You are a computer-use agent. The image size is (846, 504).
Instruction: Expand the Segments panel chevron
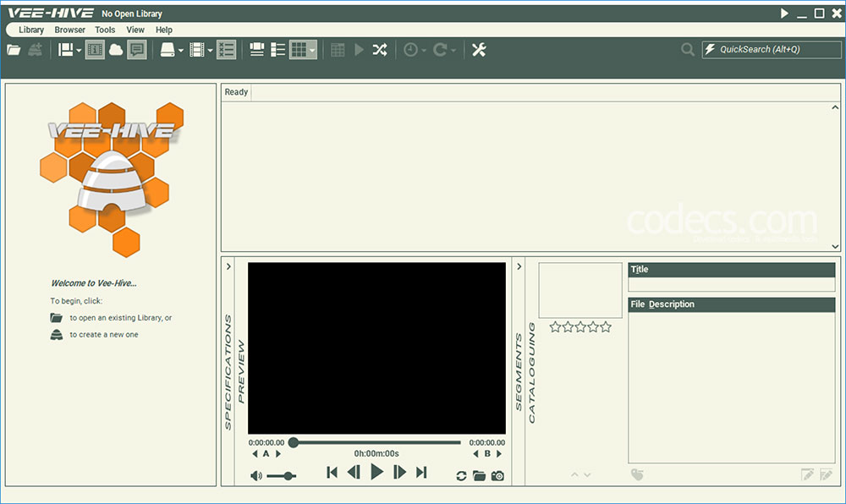point(519,266)
